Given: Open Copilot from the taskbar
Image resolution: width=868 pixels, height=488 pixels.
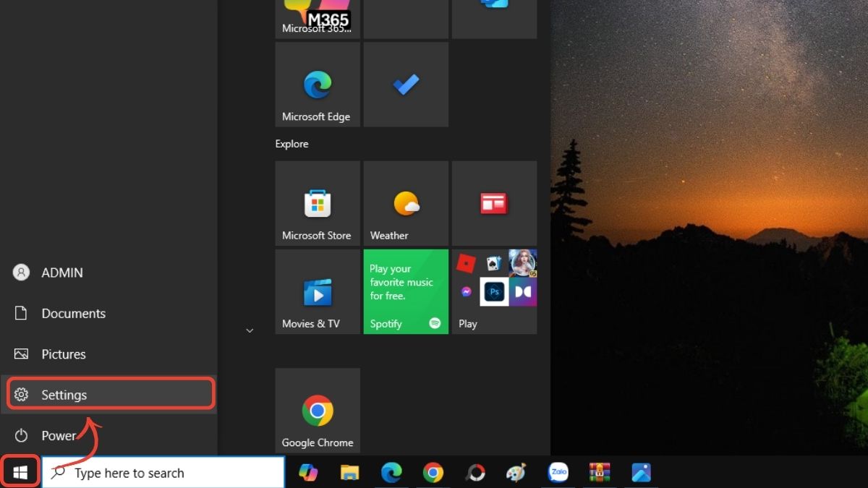Looking at the screenshot, I should (308, 473).
